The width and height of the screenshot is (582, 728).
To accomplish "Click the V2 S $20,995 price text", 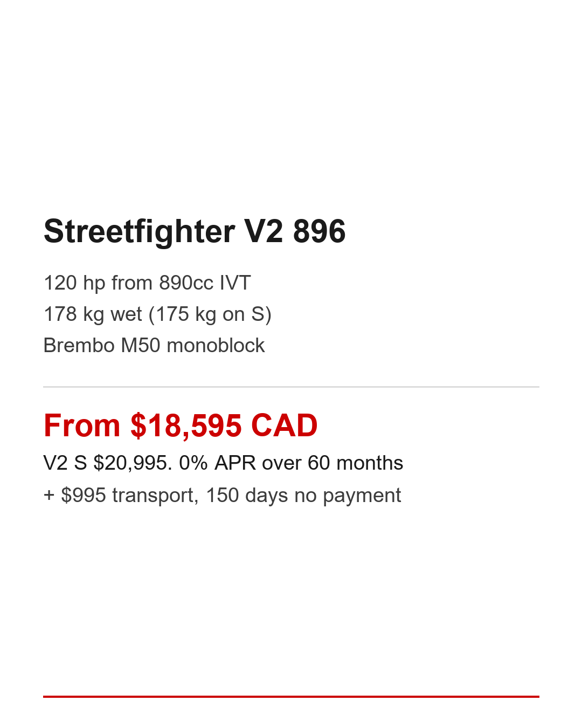I will [x=108, y=463].
